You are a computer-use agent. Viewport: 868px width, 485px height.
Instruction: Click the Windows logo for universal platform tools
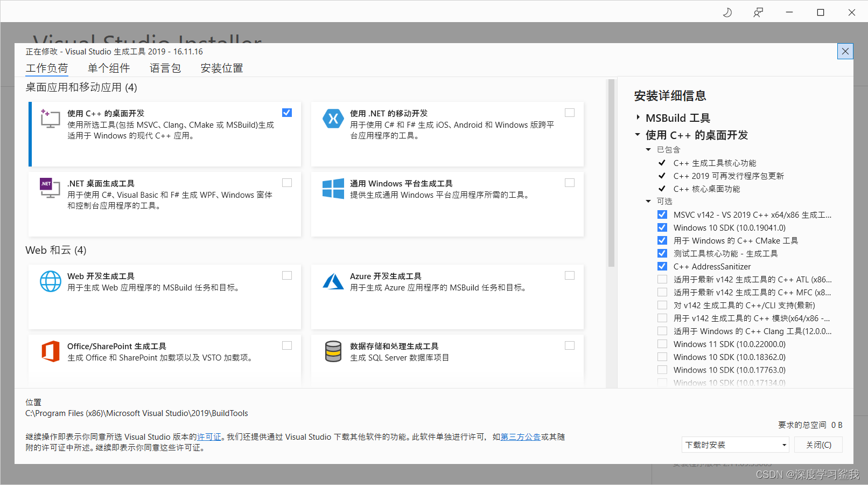point(333,189)
